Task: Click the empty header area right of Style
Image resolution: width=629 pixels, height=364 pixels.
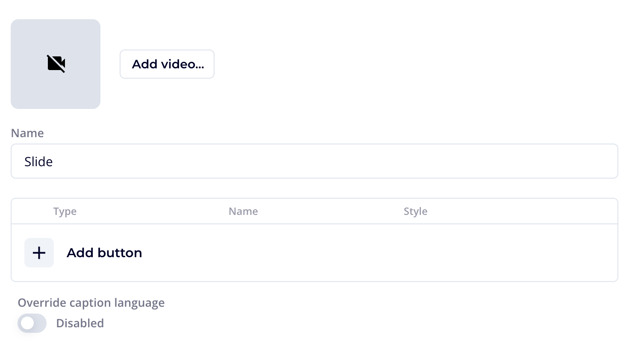Action: tap(521, 211)
